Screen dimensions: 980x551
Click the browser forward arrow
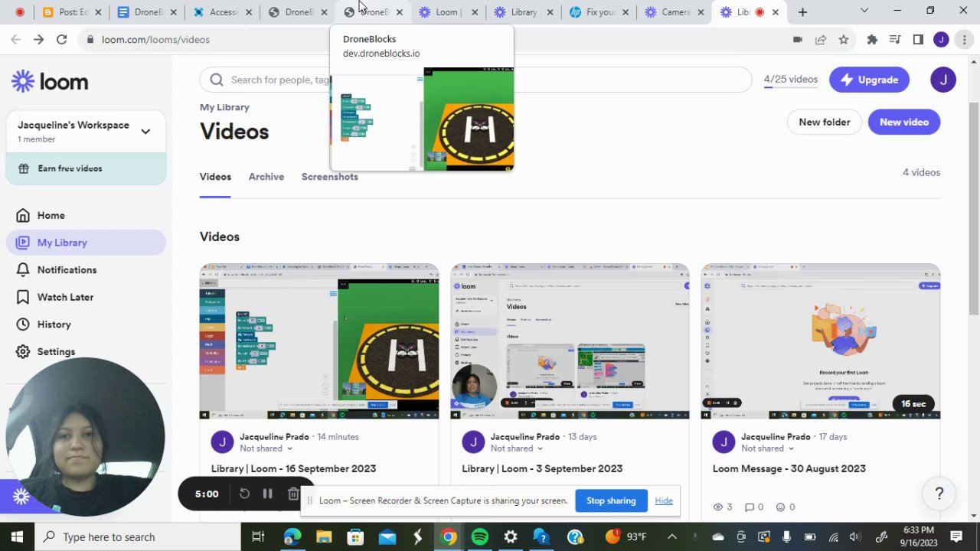pyautogui.click(x=38, y=39)
